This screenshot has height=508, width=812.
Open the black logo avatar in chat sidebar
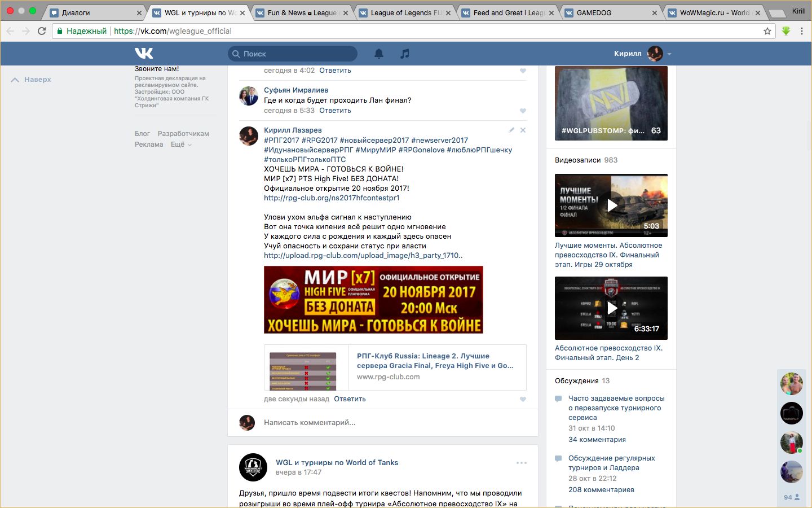click(792, 413)
